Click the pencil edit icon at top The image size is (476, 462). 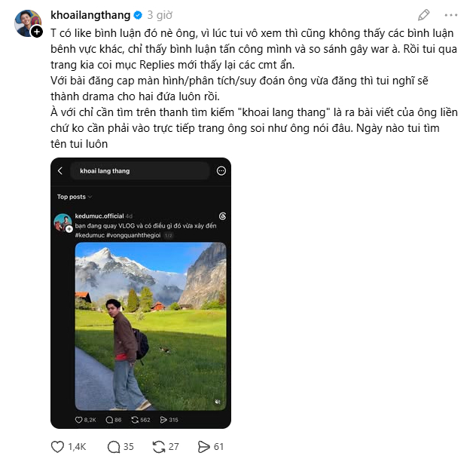click(x=423, y=15)
